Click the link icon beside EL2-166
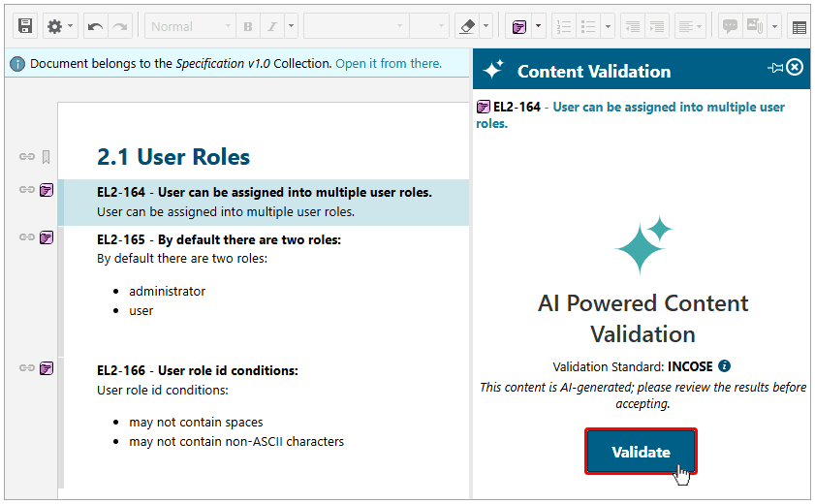 click(x=26, y=368)
